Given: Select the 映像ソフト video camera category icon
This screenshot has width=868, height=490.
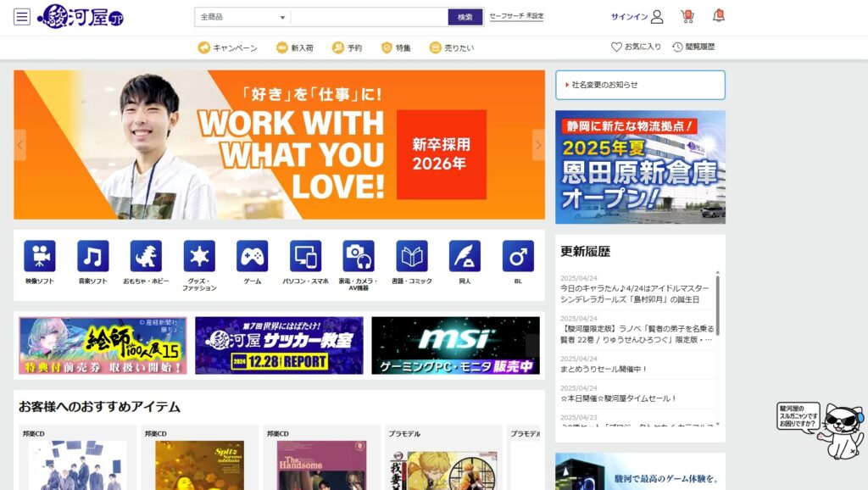Looking at the screenshot, I should 40,256.
